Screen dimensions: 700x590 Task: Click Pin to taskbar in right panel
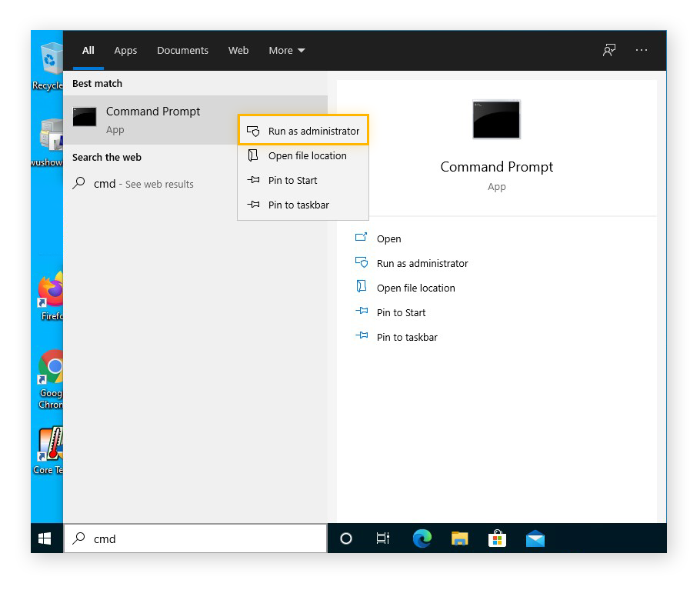click(x=407, y=337)
